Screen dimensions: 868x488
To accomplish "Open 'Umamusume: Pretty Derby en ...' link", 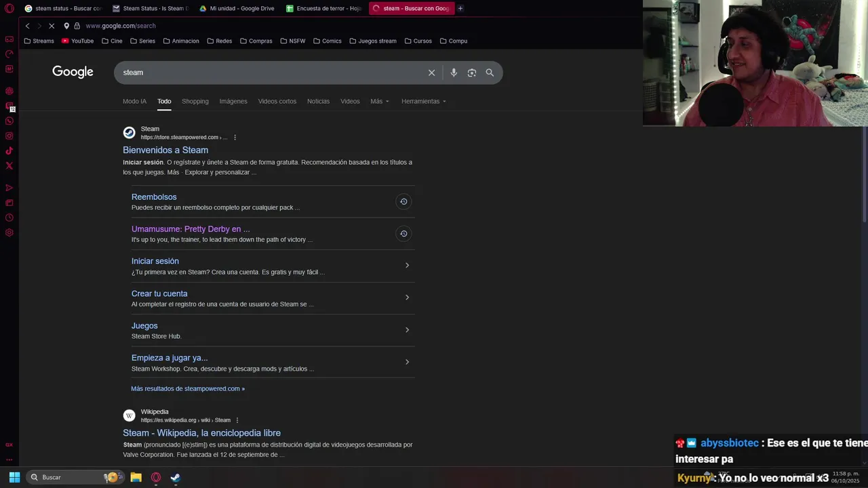I will point(191,229).
